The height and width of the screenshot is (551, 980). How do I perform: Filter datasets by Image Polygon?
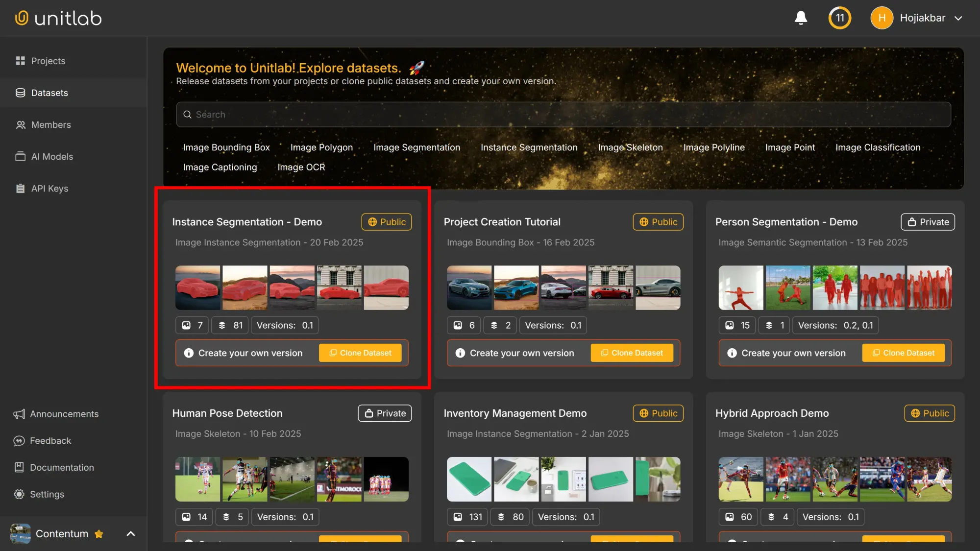point(321,147)
